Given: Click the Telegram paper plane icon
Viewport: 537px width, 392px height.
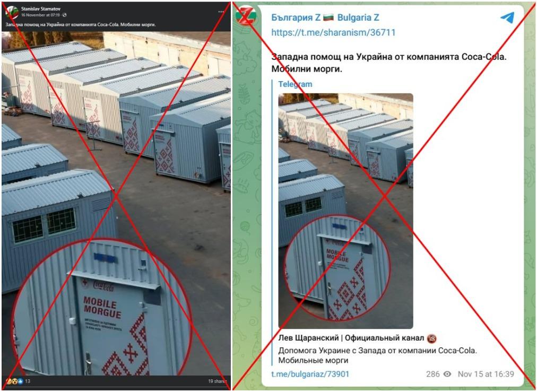Looking at the screenshot, I should 507,17.
